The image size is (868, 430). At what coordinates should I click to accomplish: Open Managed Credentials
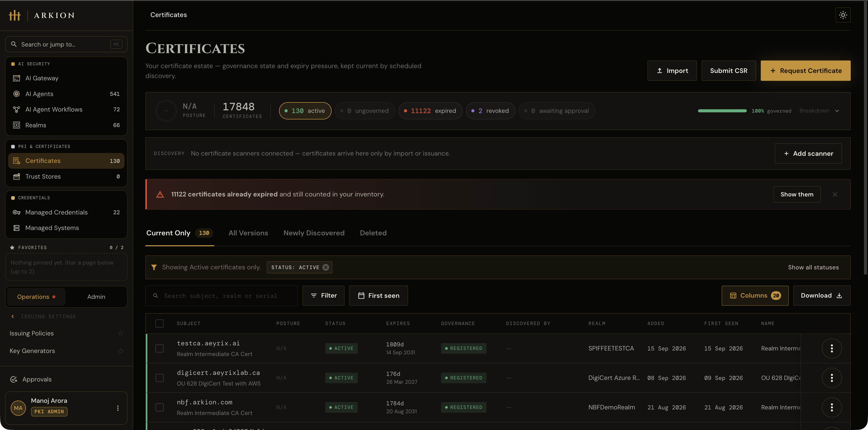[x=66, y=212]
